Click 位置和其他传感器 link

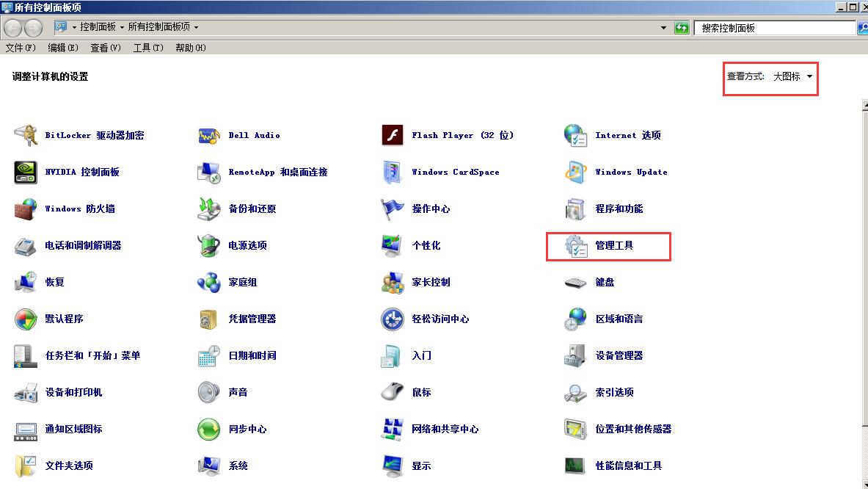click(633, 429)
